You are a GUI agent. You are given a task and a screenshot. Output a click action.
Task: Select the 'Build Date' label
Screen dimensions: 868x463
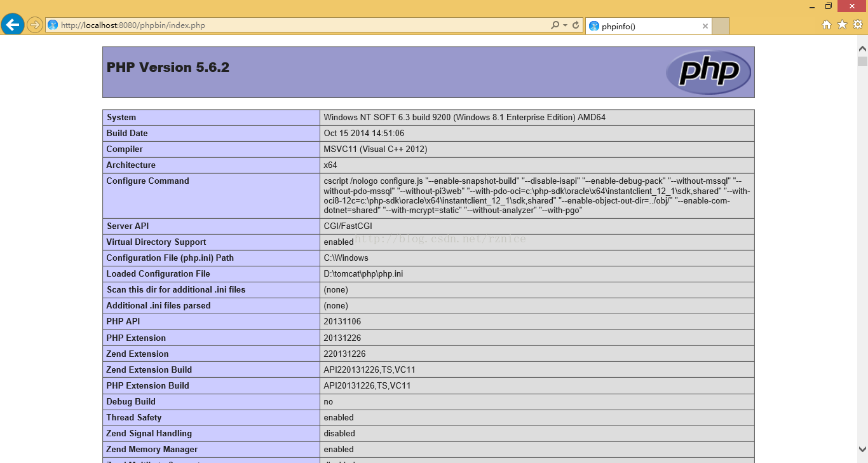(127, 134)
